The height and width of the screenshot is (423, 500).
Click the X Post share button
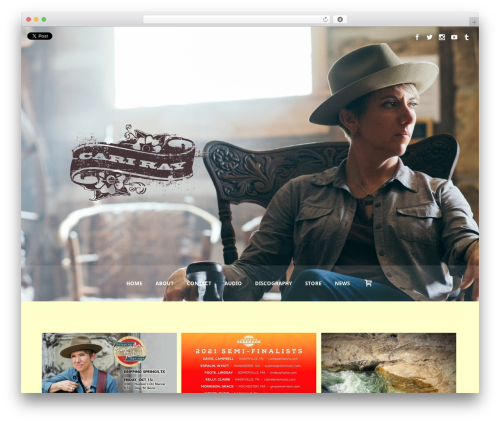click(x=40, y=36)
